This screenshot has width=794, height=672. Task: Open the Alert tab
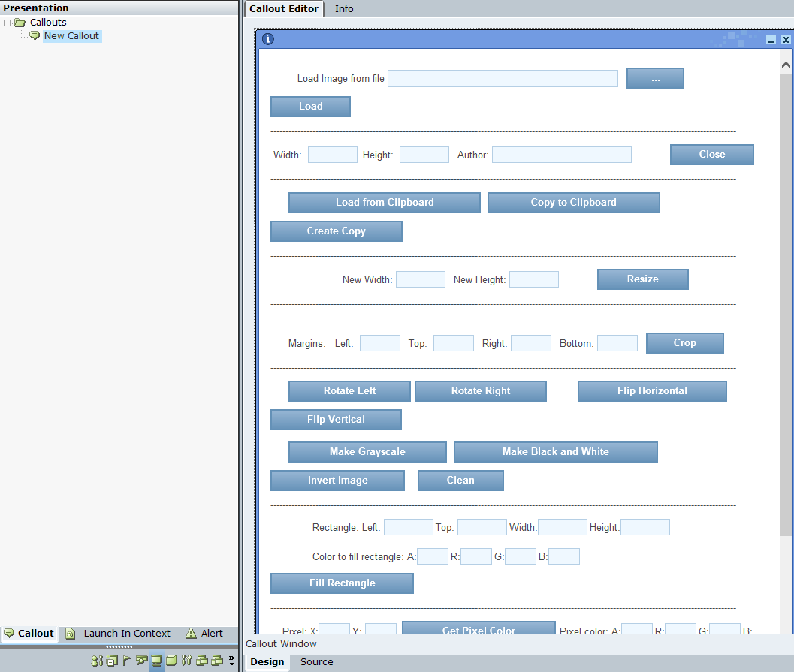click(211, 633)
